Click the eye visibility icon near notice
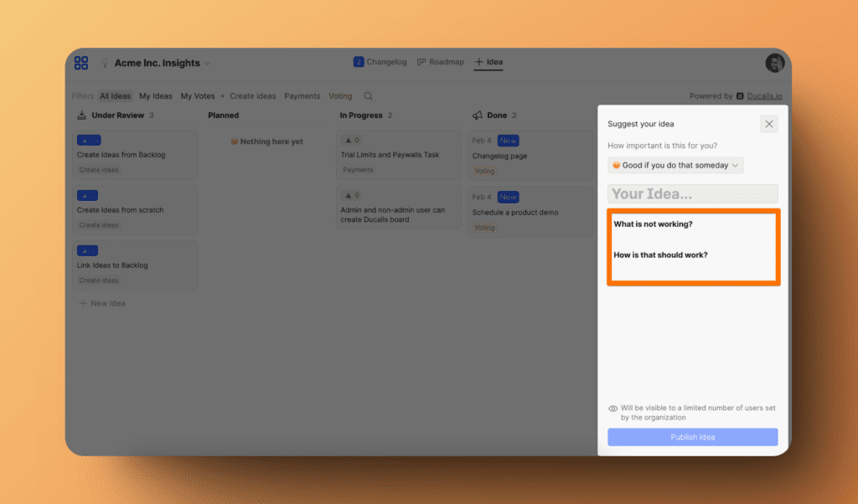 click(x=612, y=409)
